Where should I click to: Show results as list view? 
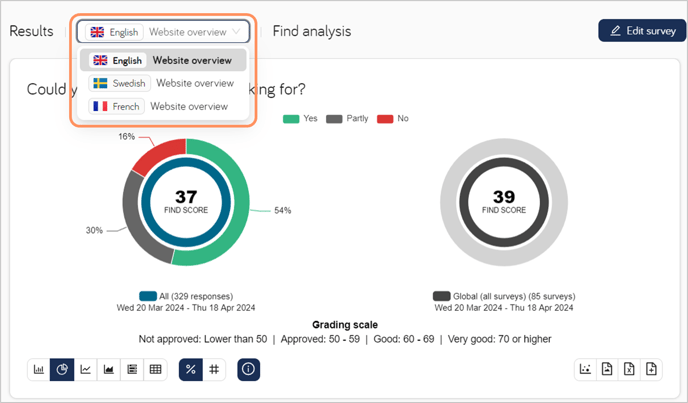[132, 370]
